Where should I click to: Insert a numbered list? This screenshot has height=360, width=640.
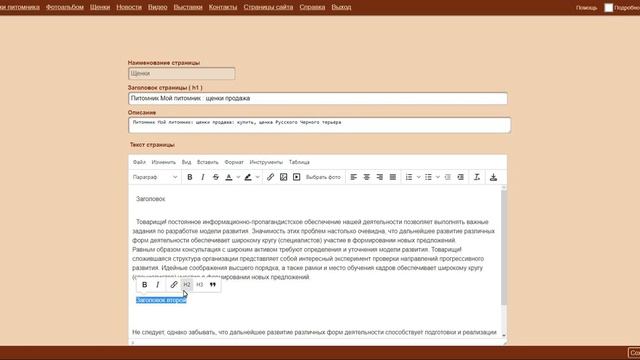click(x=409, y=177)
